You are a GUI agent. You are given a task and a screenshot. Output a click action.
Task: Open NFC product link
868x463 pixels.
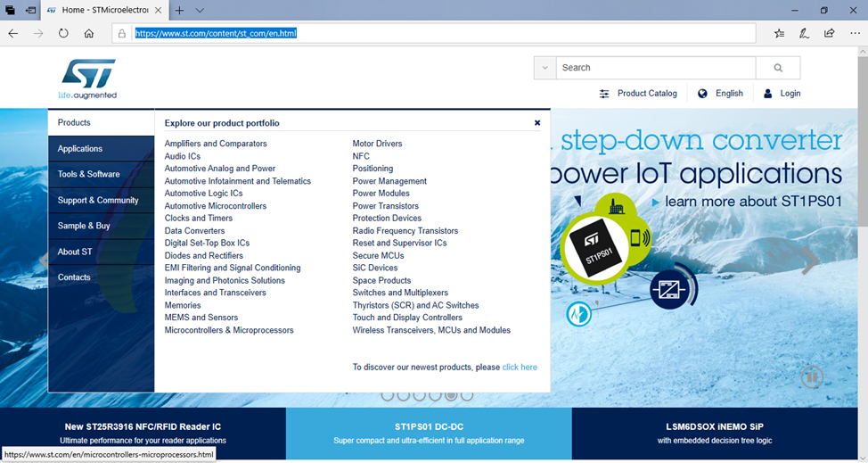pyautogui.click(x=361, y=156)
